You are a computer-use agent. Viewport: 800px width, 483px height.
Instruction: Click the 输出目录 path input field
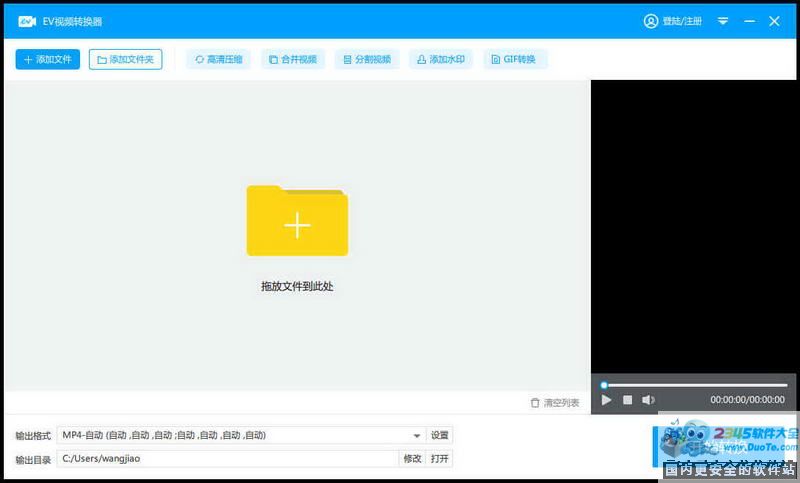pos(227,459)
